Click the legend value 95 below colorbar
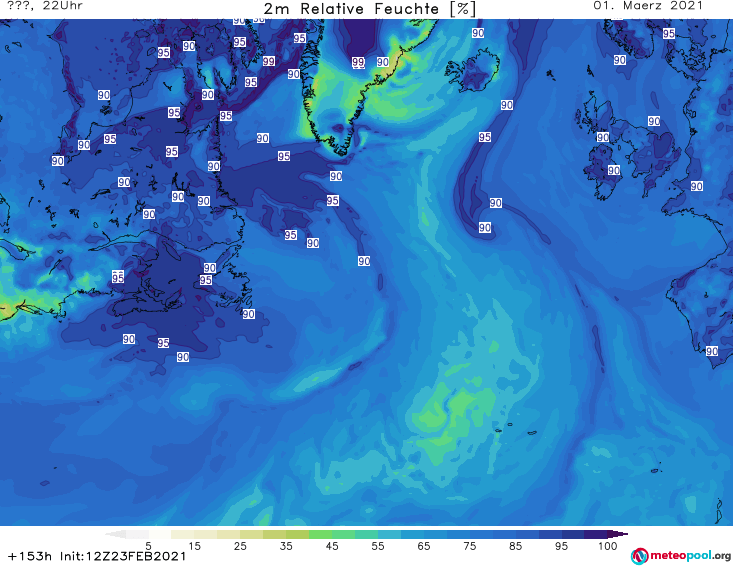The height and width of the screenshot is (566, 733). click(x=561, y=546)
